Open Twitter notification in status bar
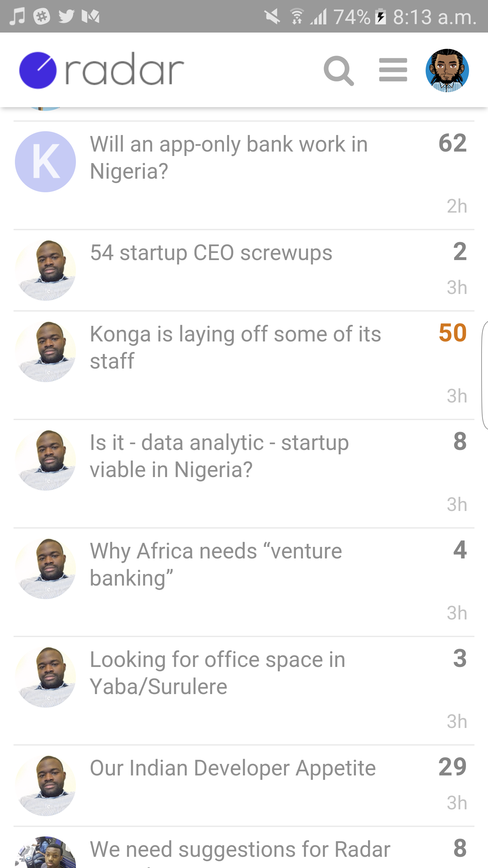The width and height of the screenshot is (488, 868). tap(66, 16)
